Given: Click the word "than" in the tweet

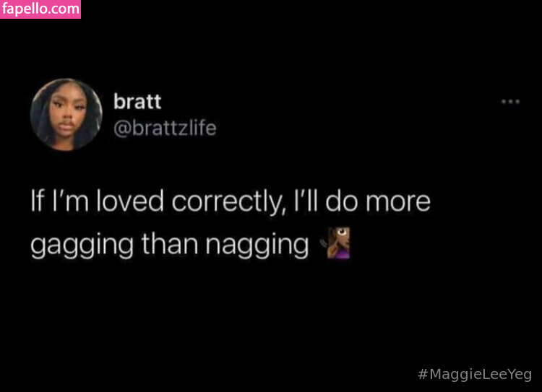Looking at the screenshot, I should 169,243.
